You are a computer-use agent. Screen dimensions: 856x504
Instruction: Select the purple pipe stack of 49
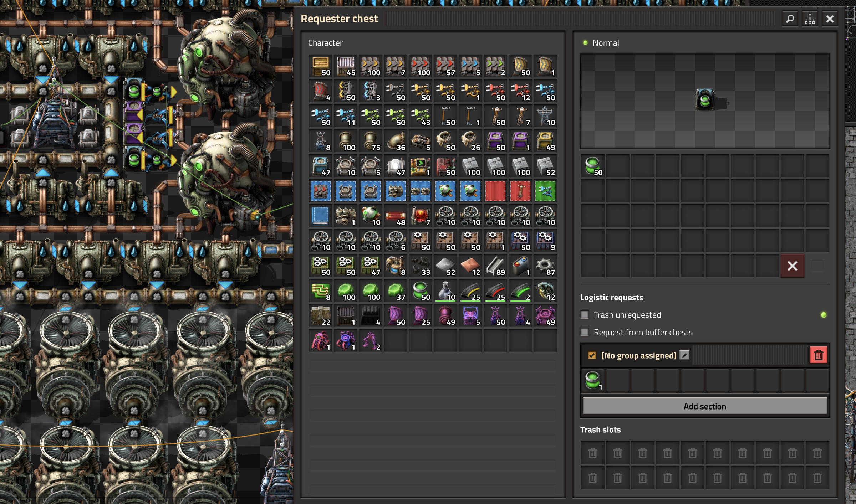click(445, 316)
